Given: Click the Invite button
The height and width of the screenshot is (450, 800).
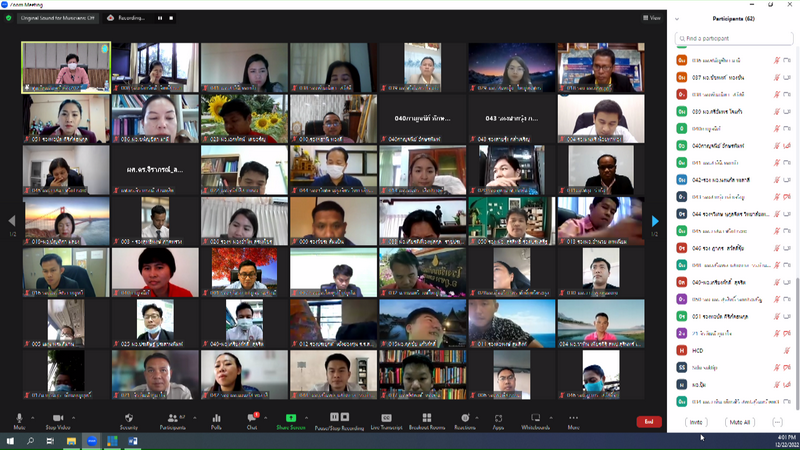Looking at the screenshot, I should pyautogui.click(x=696, y=422).
